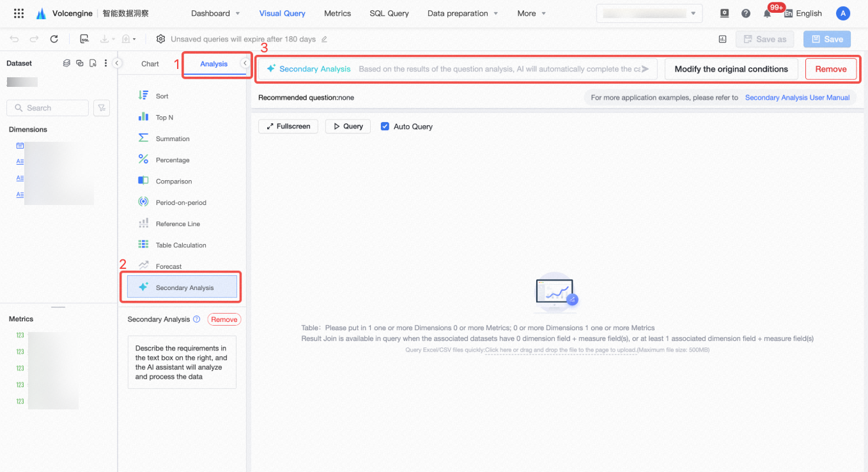Viewport: 868px width, 472px height.
Task: Toggle the Auto Query checkbox
Action: [x=385, y=126]
